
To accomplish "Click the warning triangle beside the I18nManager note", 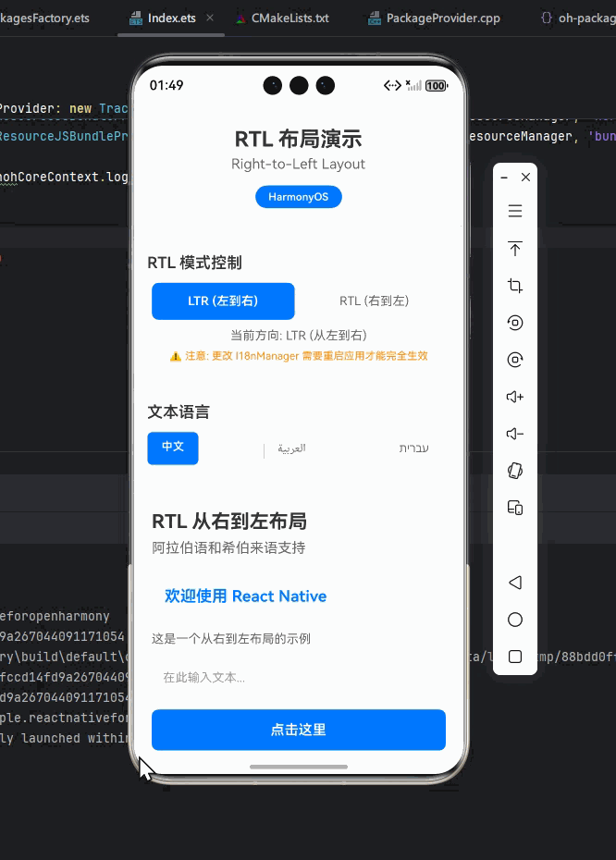I will tap(176, 357).
